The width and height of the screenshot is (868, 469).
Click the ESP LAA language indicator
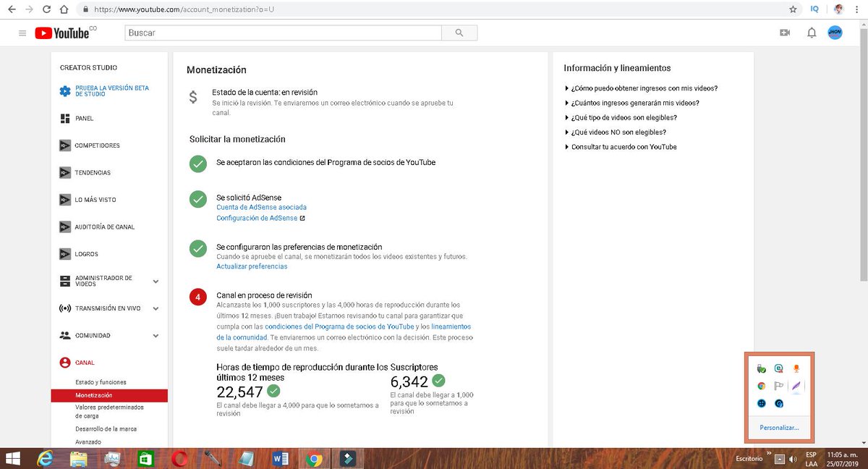(811, 459)
